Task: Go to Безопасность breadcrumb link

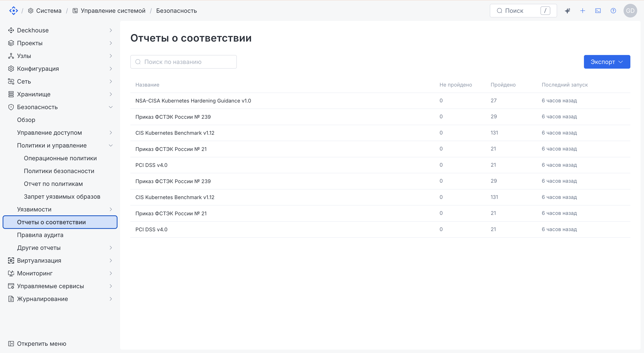Action: tap(177, 11)
